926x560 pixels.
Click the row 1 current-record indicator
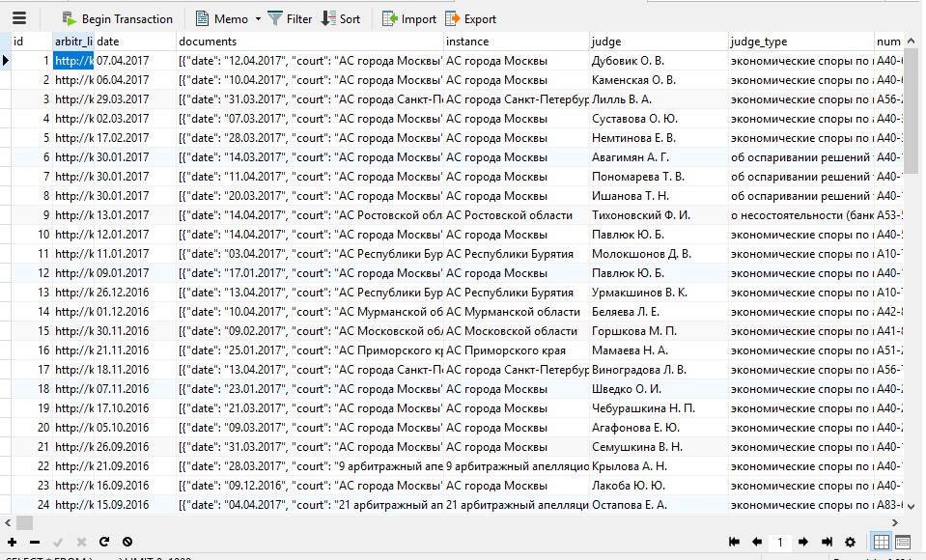pyautogui.click(x=6, y=60)
